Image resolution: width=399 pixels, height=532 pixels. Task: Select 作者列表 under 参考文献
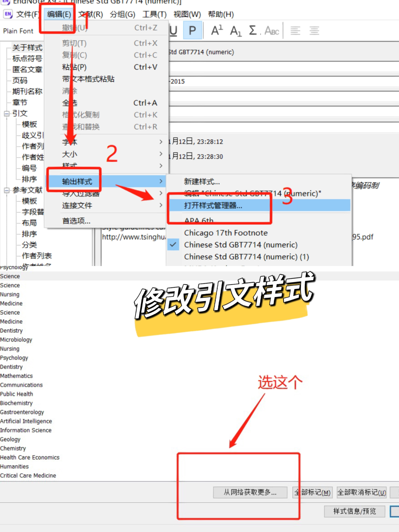tap(37, 256)
